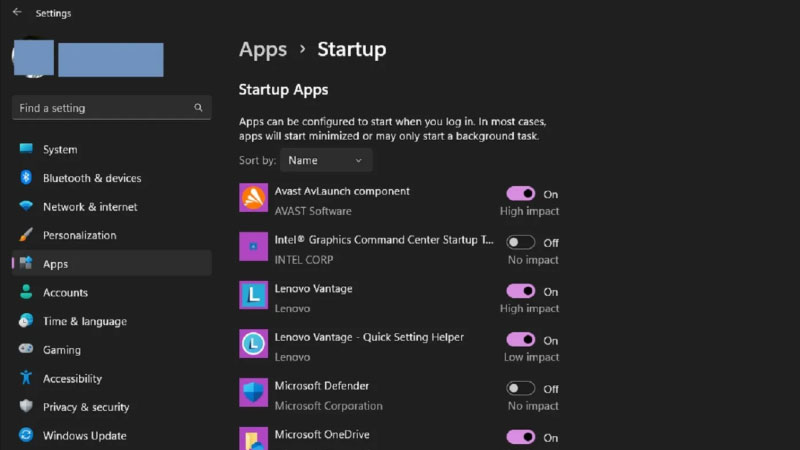Image resolution: width=800 pixels, height=450 pixels.
Task: Toggle Lenovo Vantage Quick Setting Helper off
Action: [520, 340]
